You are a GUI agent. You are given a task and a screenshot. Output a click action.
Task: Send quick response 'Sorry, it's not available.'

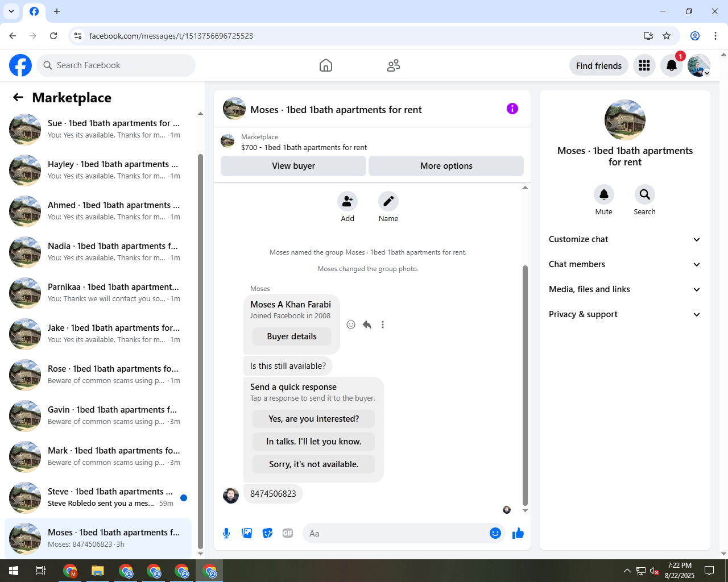coord(314,464)
